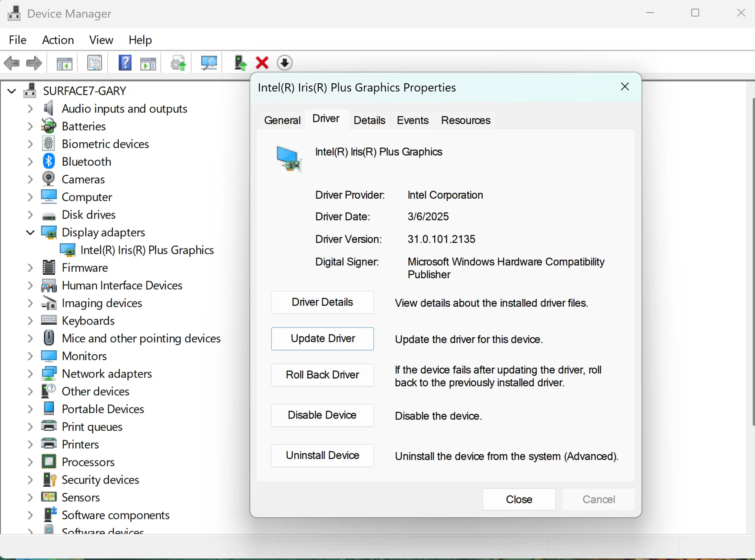The width and height of the screenshot is (755, 560).
Task: Collapse the Display adapters category
Action: click(30, 232)
